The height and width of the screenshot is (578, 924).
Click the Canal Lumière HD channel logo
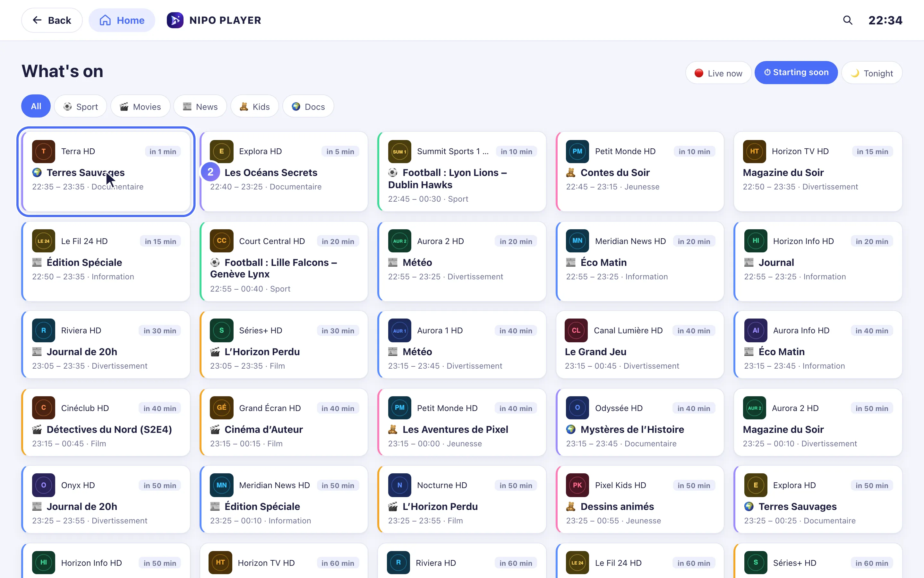coord(576,331)
